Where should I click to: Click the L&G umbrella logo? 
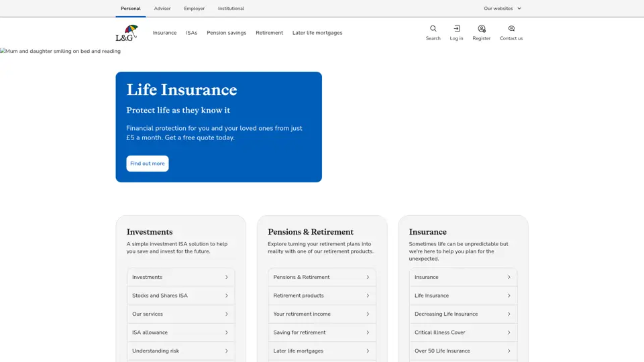pos(127,33)
